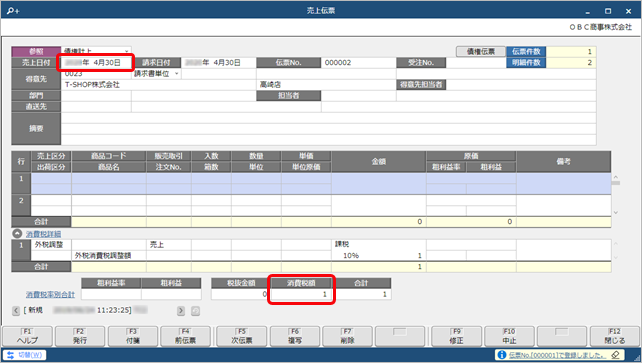Clear the status message with eraser icon
This screenshot has height=363, width=642.
[615, 355]
